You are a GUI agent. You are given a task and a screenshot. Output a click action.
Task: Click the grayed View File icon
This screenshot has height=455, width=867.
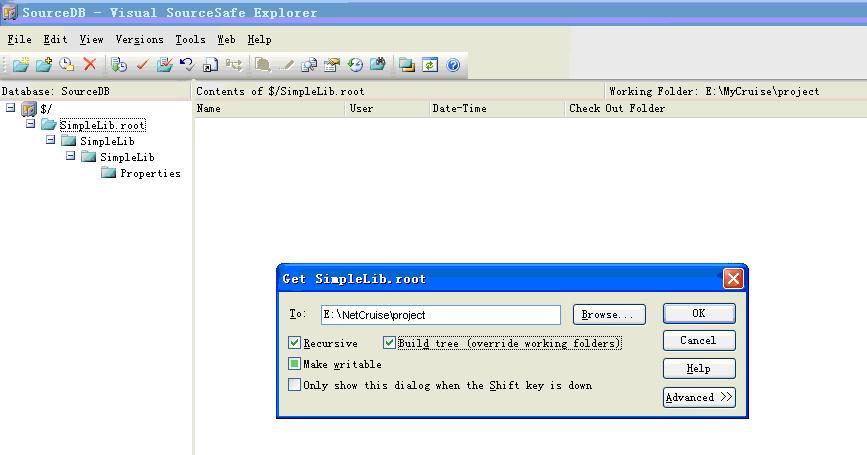263,65
